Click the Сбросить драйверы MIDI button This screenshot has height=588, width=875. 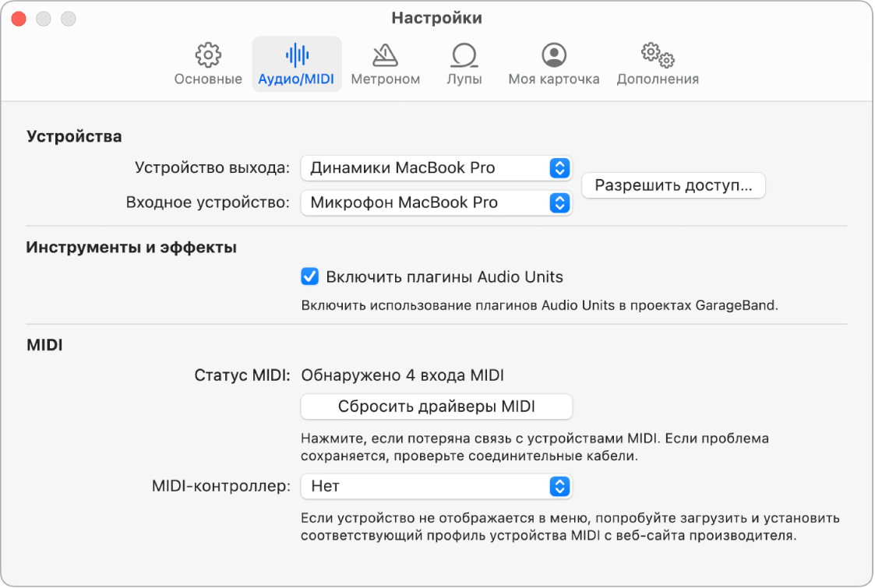point(436,407)
